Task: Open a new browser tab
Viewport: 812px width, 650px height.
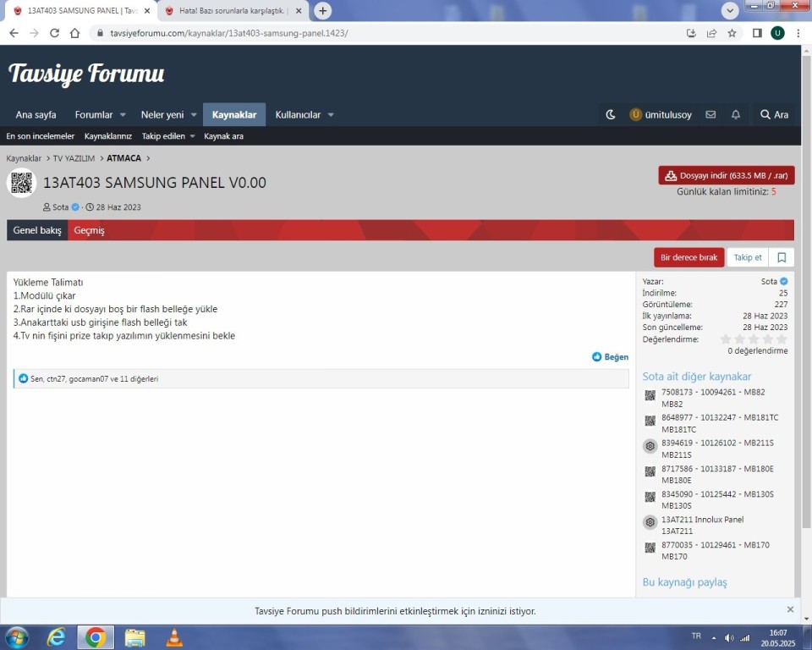Action: tap(322, 10)
